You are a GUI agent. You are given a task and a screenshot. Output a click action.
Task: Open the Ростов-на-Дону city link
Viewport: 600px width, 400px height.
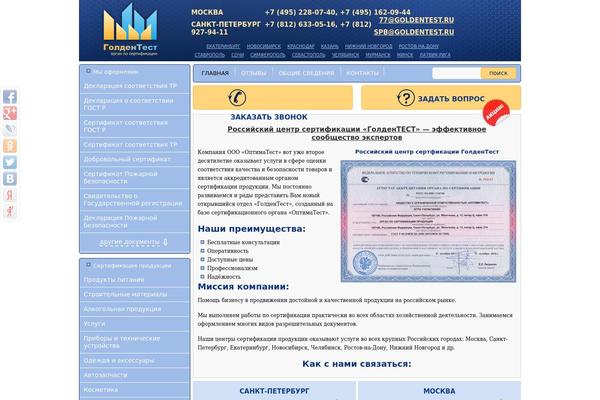tap(419, 46)
